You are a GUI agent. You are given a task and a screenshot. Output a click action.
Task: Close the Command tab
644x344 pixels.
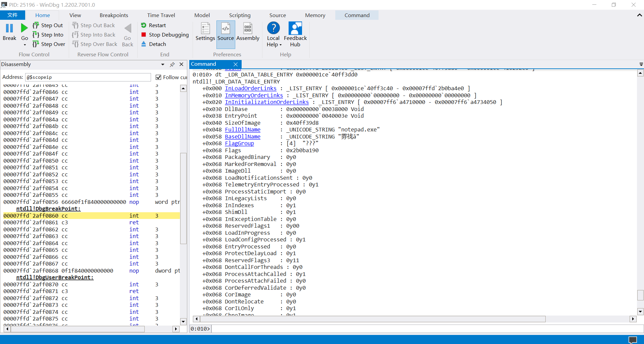236,64
